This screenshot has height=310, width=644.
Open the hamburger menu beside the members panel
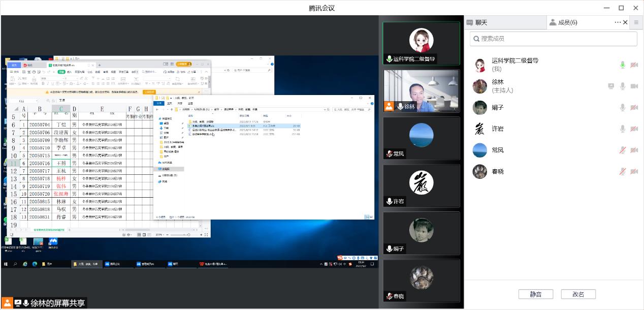pyautogui.click(x=636, y=22)
